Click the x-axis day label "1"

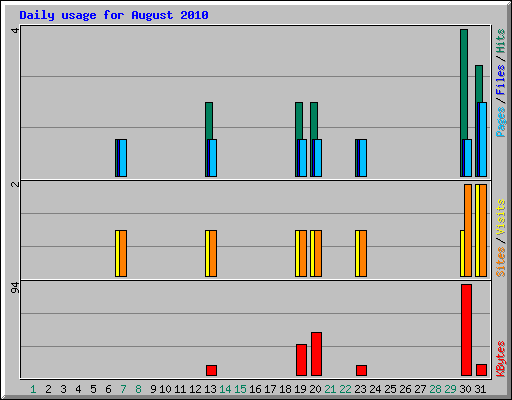point(33,389)
